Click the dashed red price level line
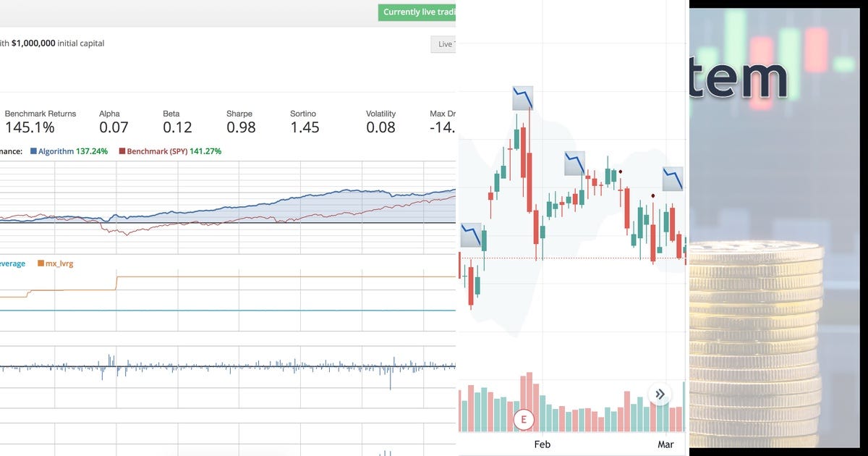 pos(579,257)
